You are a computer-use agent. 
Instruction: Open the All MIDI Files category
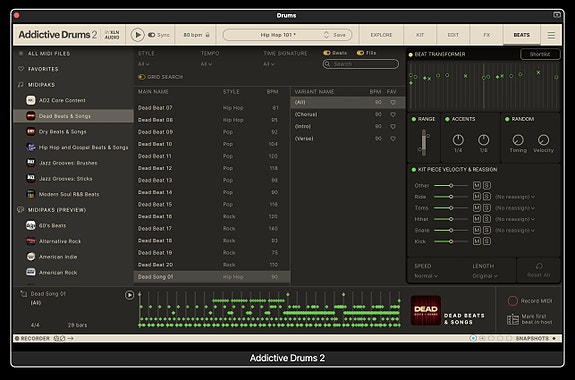pos(49,54)
